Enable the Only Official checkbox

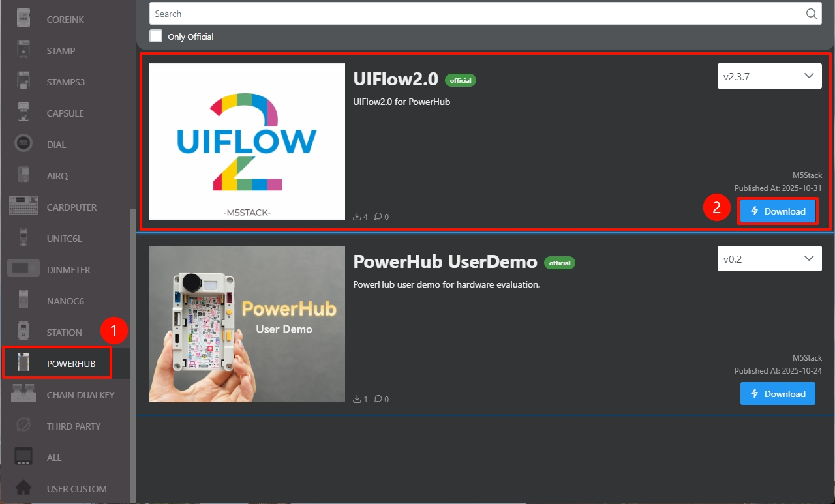pyautogui.click(x=156, y=37)
